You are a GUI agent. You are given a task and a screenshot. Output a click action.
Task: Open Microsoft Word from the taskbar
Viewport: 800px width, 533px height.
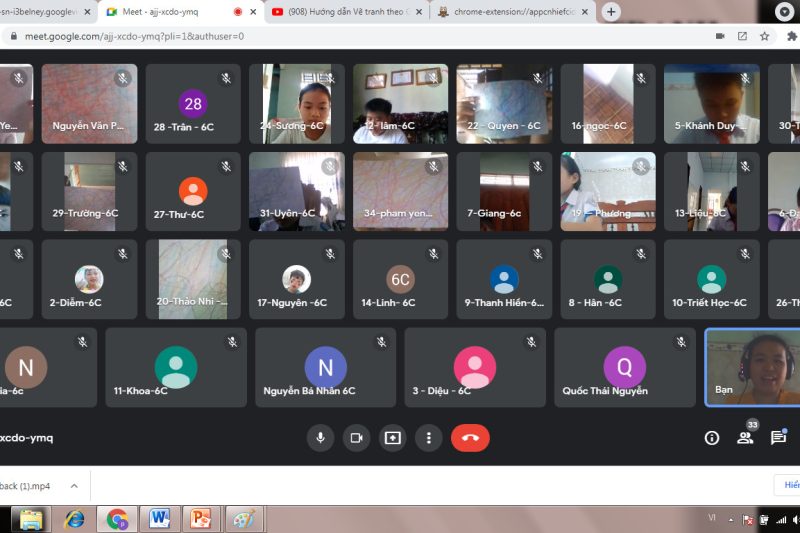coord(159,519)
